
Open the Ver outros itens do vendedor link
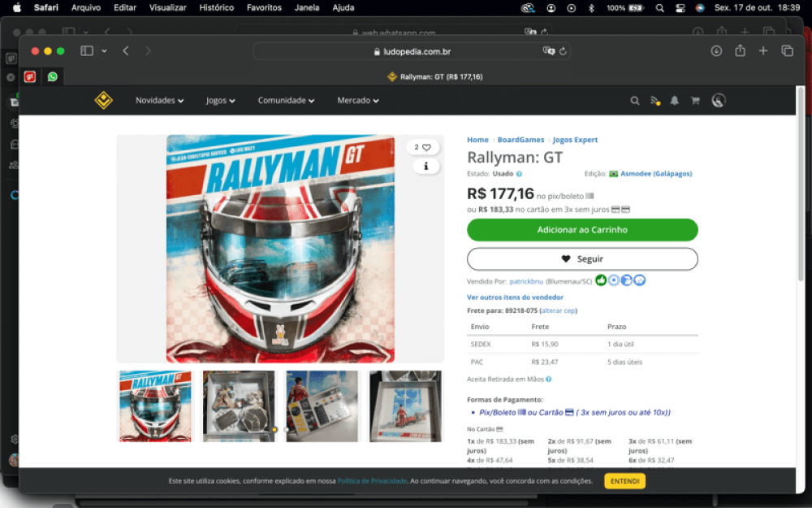pyautogui.click(x=515, y=297)
